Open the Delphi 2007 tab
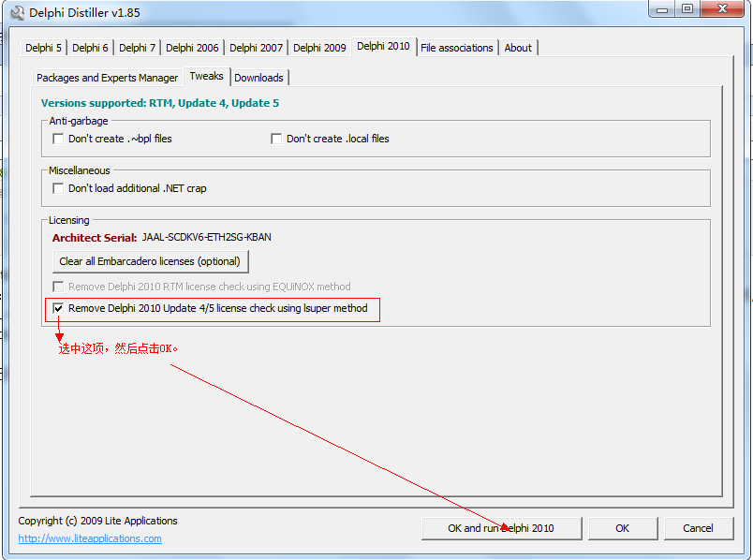Image resolution: width=753 pixels, height=560 pixels. [256, 48]
